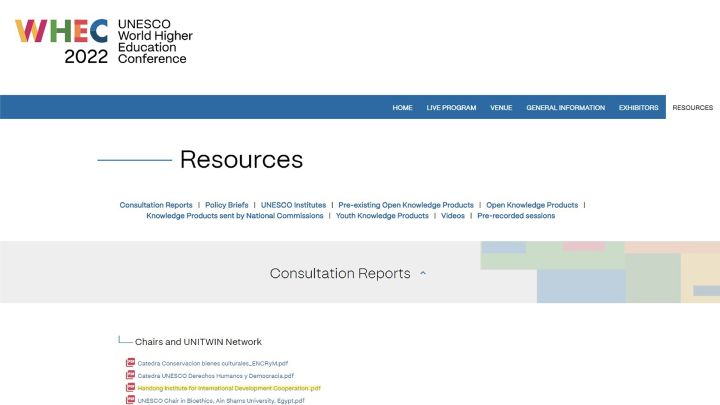Click the Consultation Reports section heading
This screenshot has width=720, height=405.
tap(340, 273)
